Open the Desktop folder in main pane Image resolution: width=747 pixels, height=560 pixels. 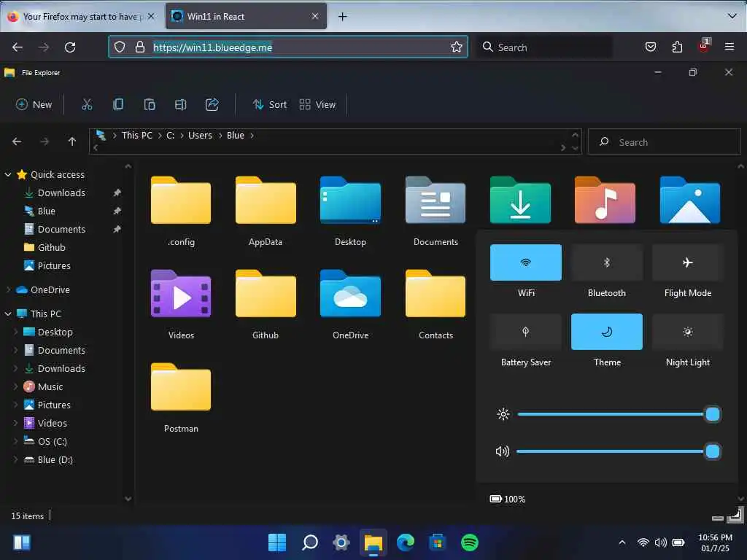[x=350, y=200]
